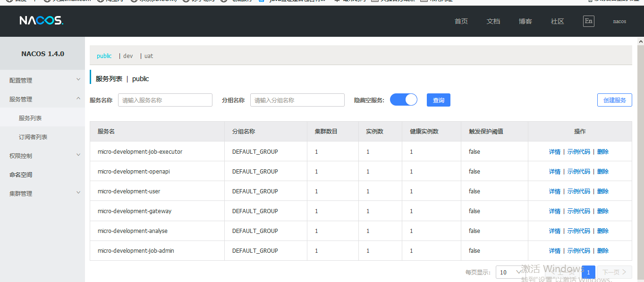
Task: Click 删除 for micro-development-analyse
Action: click(x=603, y=231)
